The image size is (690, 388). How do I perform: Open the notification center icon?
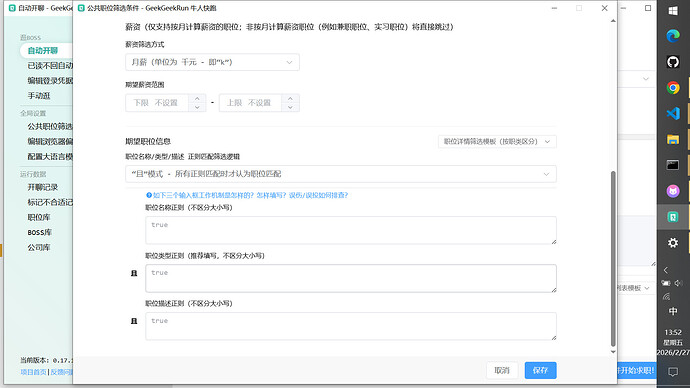(x=672, y=372)
